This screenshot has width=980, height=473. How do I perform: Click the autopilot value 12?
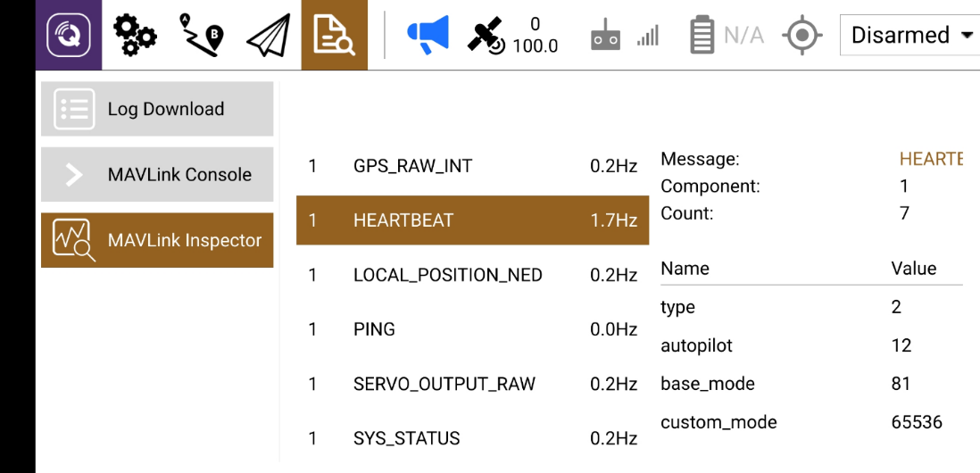click(901, 344)
